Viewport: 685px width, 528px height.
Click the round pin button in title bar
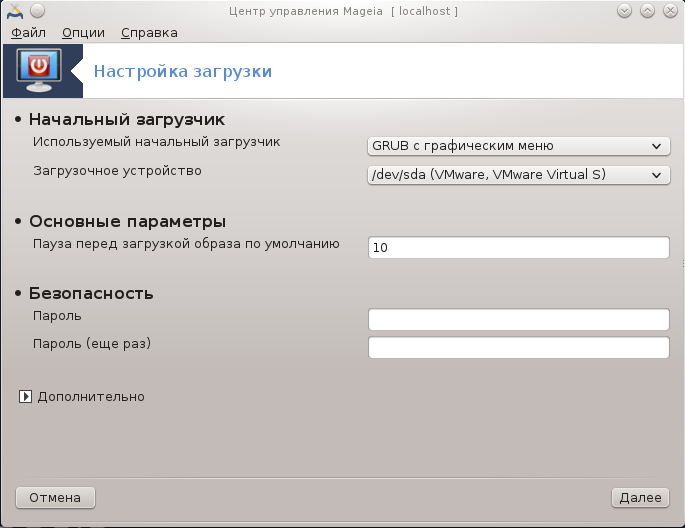38,11
